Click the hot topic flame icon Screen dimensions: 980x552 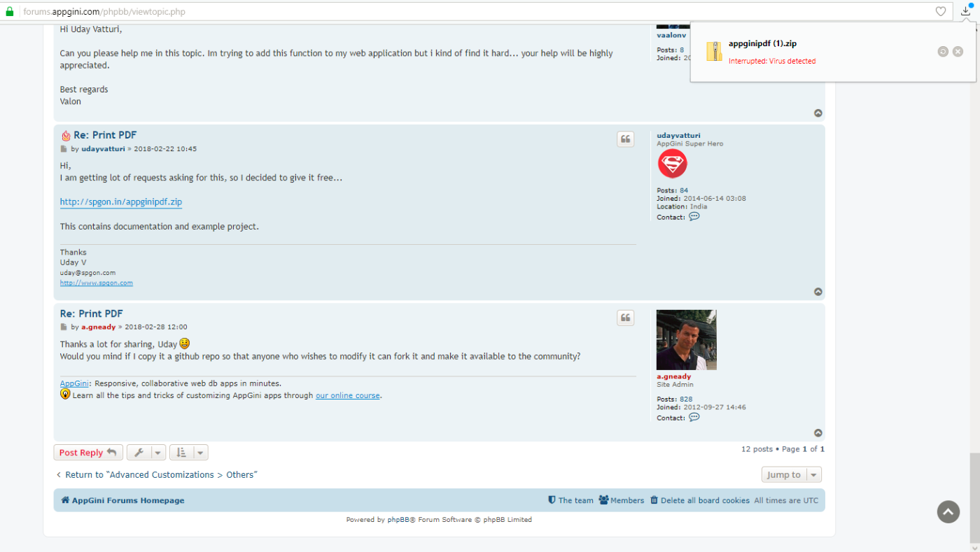[x=66, y=136]
